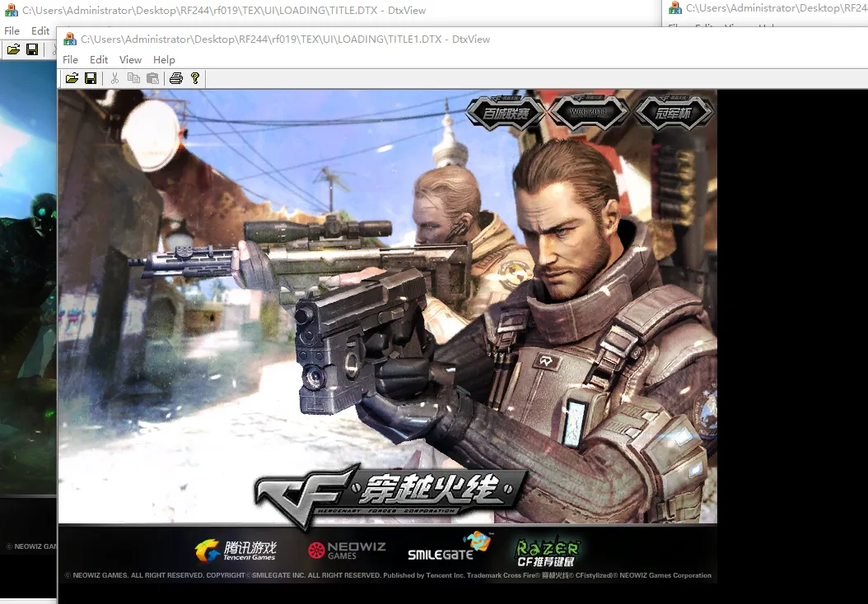Click the yellow question mark Help icon
The image size is (868, 604).
point(195,78)
